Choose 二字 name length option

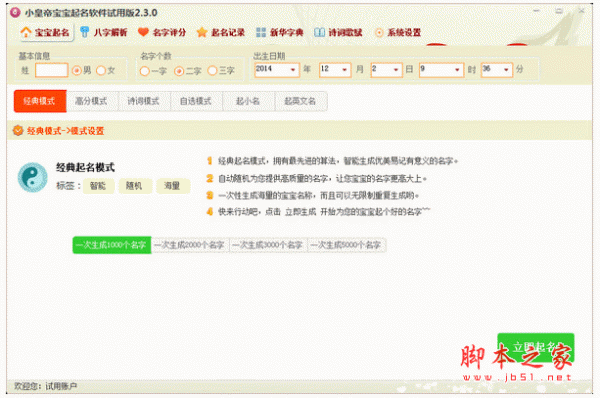coord(179,71)
